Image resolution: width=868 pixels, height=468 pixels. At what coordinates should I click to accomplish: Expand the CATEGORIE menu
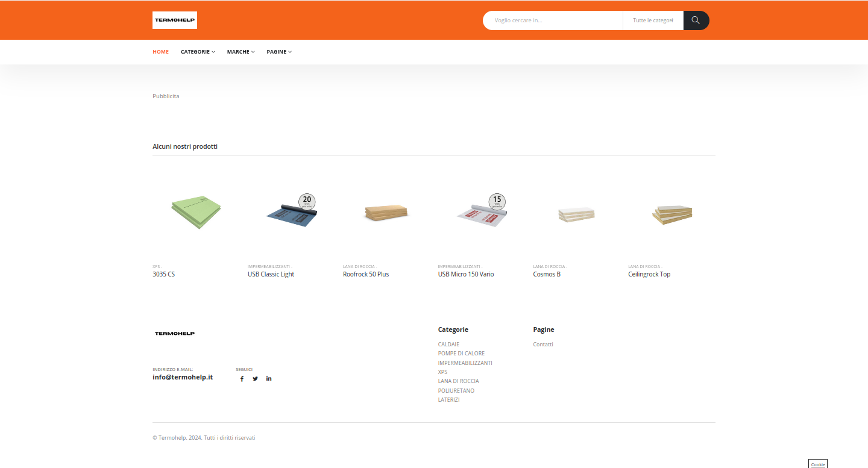[198, 52]
